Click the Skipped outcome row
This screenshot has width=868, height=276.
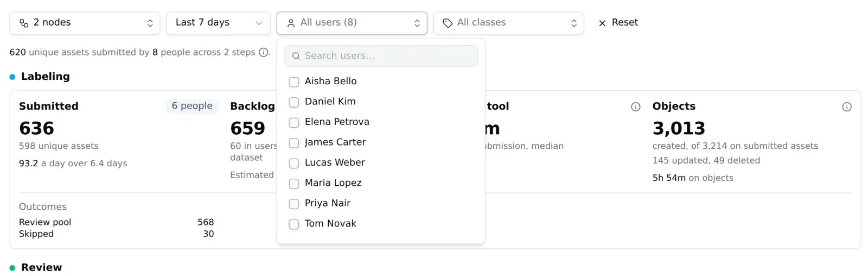point(117,234)
